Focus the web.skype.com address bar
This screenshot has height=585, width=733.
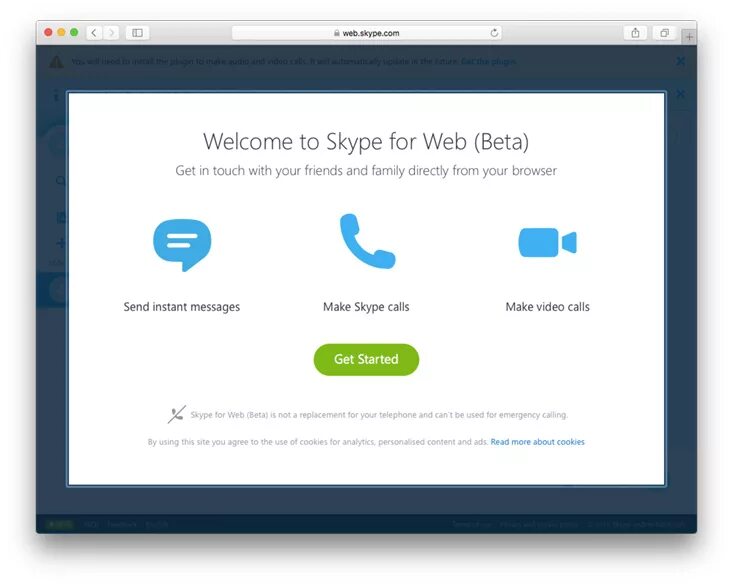367,33
